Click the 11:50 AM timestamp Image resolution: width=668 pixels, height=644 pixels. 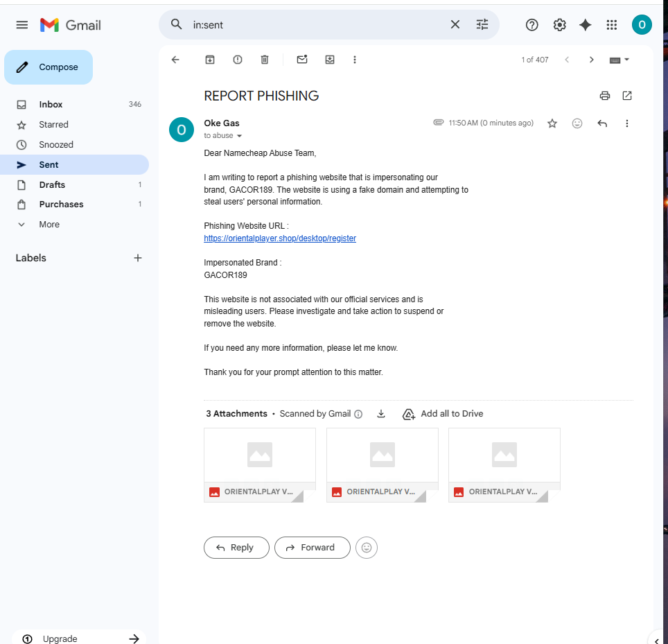click(491, 123)
